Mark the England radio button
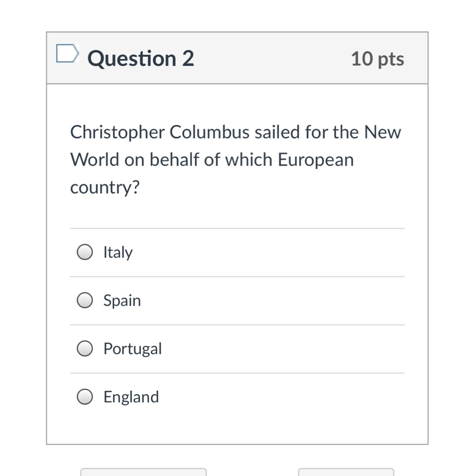 tap(85, 397)
